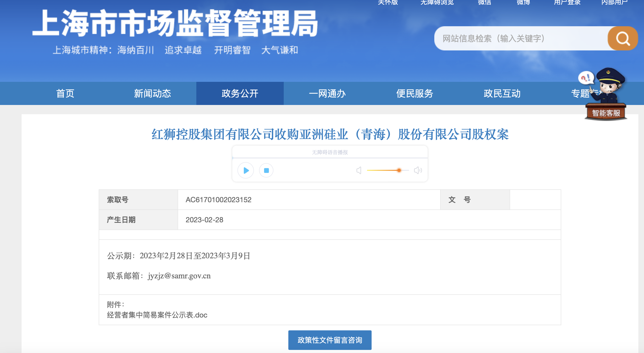Click the 上海市市场监督管理局 site title
This screenshot has width=644, height=353.
pyautogui.click(x=175, y=24)
